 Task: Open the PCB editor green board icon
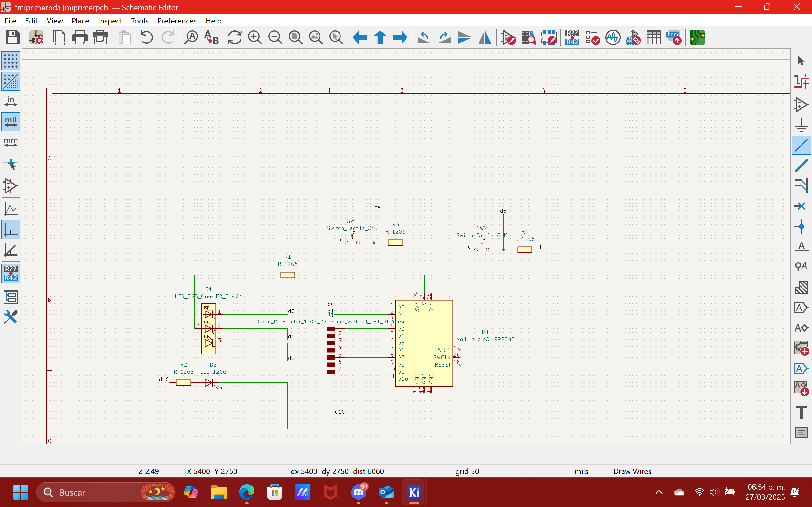[697, 37]
